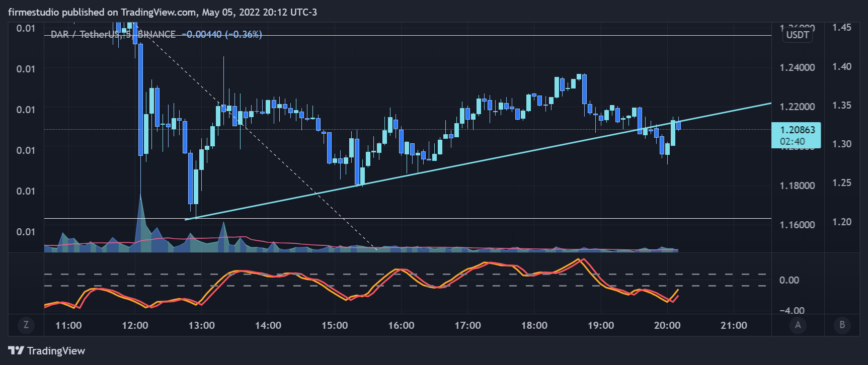Click the 13:00 time axis label
The image size is (868, 365).
(201, 325)
